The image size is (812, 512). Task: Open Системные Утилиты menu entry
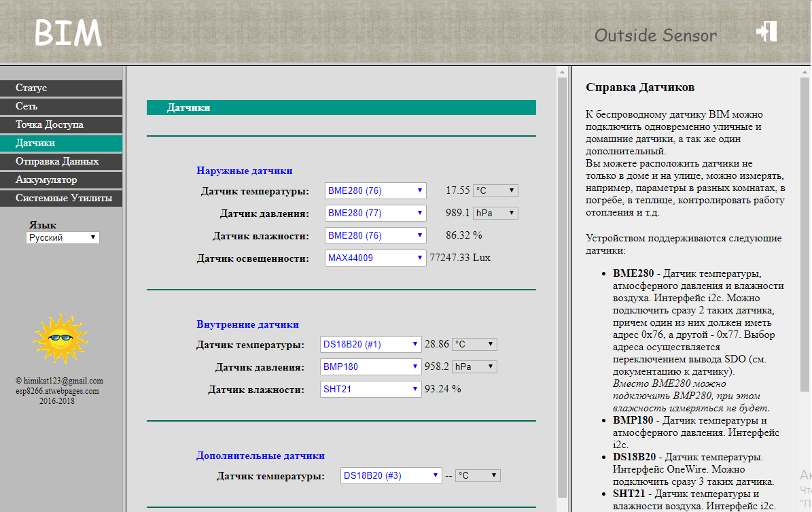(x=61, y=199)
